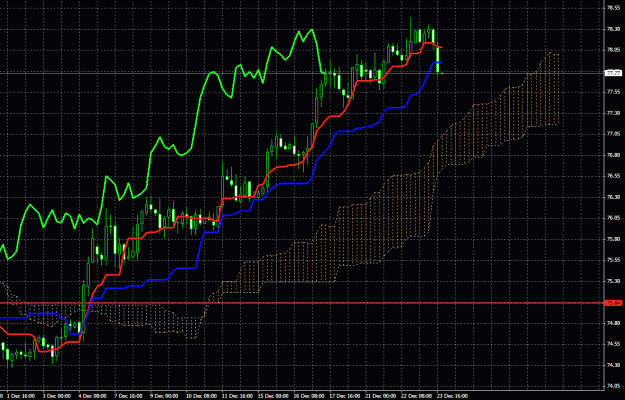
Task: Click the 74.30 price axis label
Action: tap(613, 365)
